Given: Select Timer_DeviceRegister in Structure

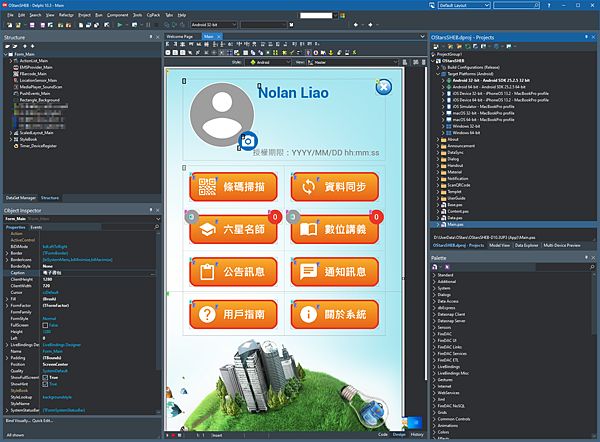Looking at the screenshot, I should 38,146.
